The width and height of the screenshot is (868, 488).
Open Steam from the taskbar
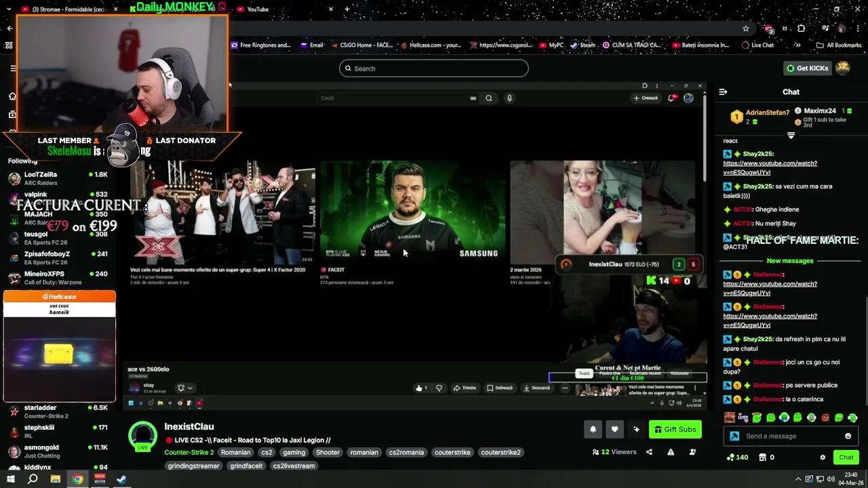pos(122,479)
